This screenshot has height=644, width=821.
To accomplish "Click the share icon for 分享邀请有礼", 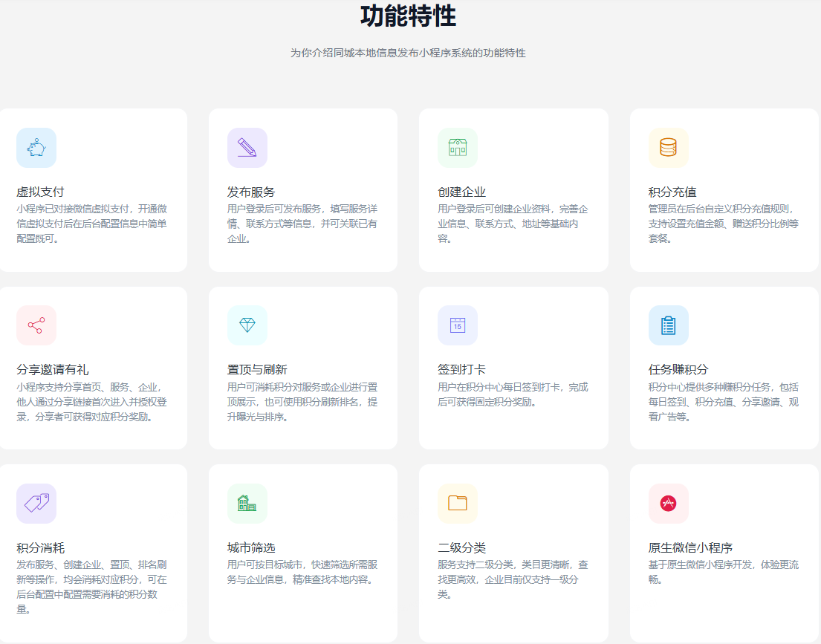I will coord(36,325).
